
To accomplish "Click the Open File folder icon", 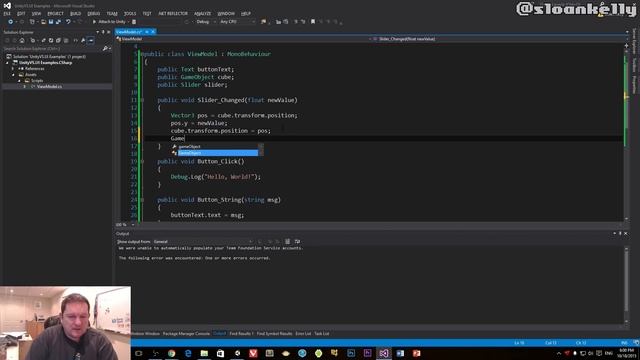I will (x=43, y=22).
